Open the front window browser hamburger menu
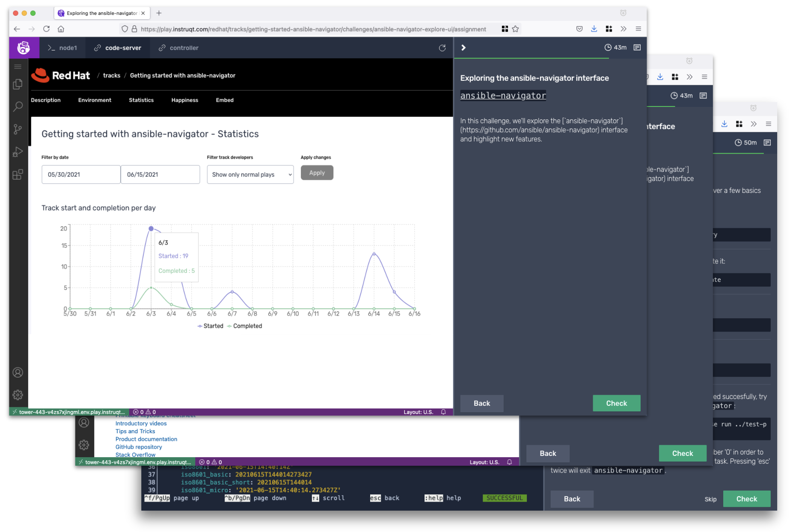 pyautogui.click(x=638, y=29)
